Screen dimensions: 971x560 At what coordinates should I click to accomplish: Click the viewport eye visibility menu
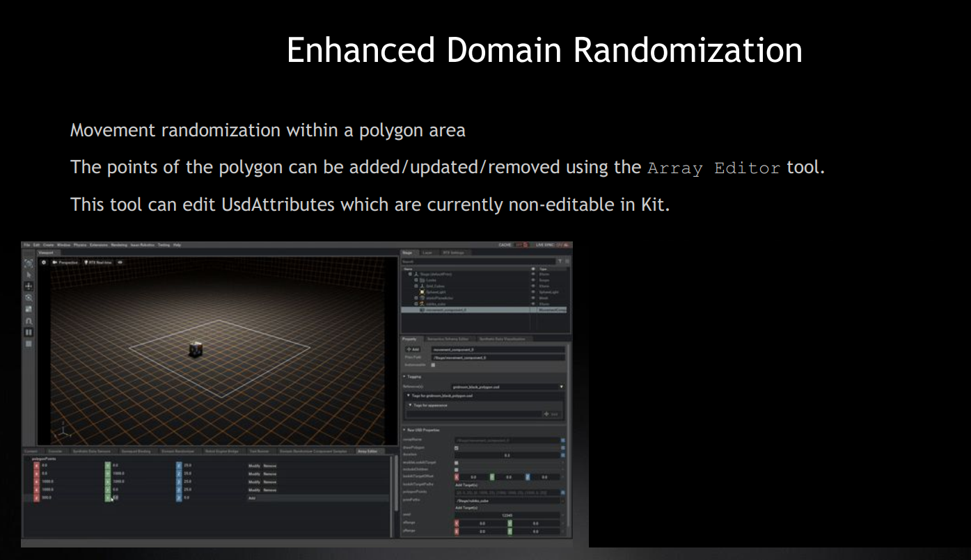click(120, 262)
